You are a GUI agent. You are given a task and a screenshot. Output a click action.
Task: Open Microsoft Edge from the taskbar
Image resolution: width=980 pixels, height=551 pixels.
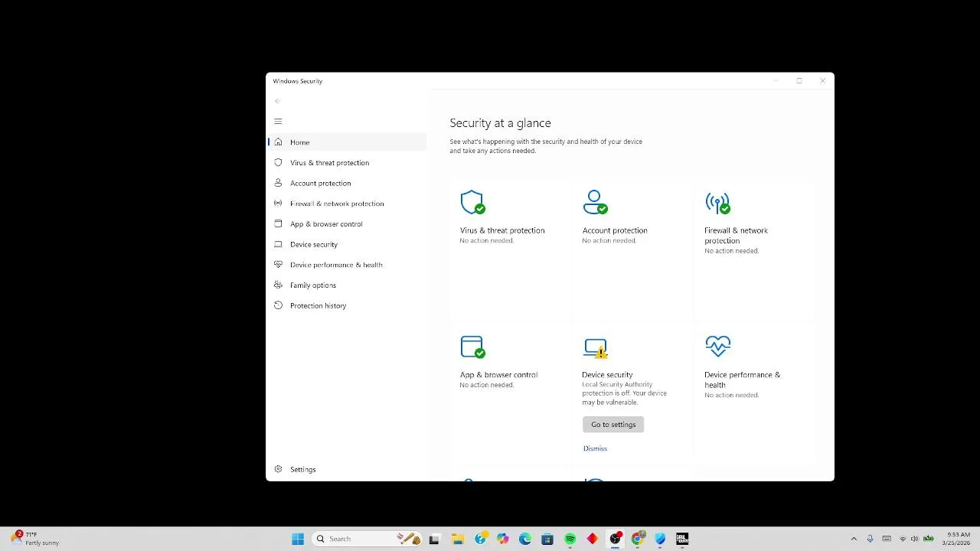(525, 539)
